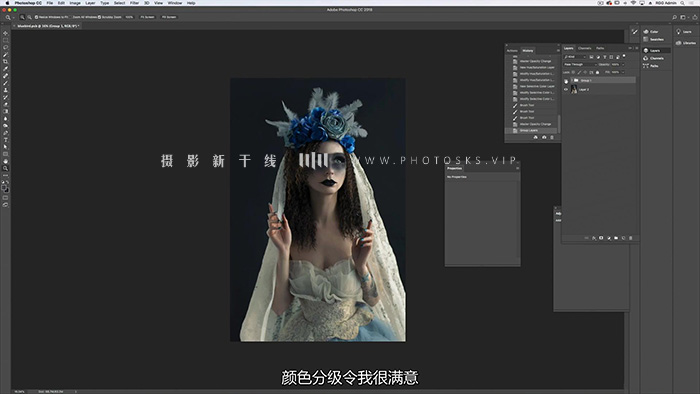Click the Fit Screen button
The height and width of the screenshot is (394, 700).
147,17
